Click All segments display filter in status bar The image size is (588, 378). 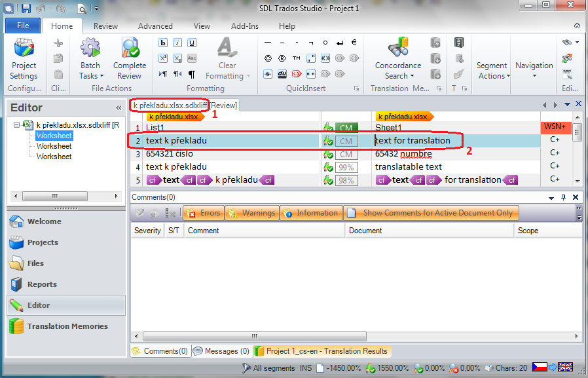268,368
